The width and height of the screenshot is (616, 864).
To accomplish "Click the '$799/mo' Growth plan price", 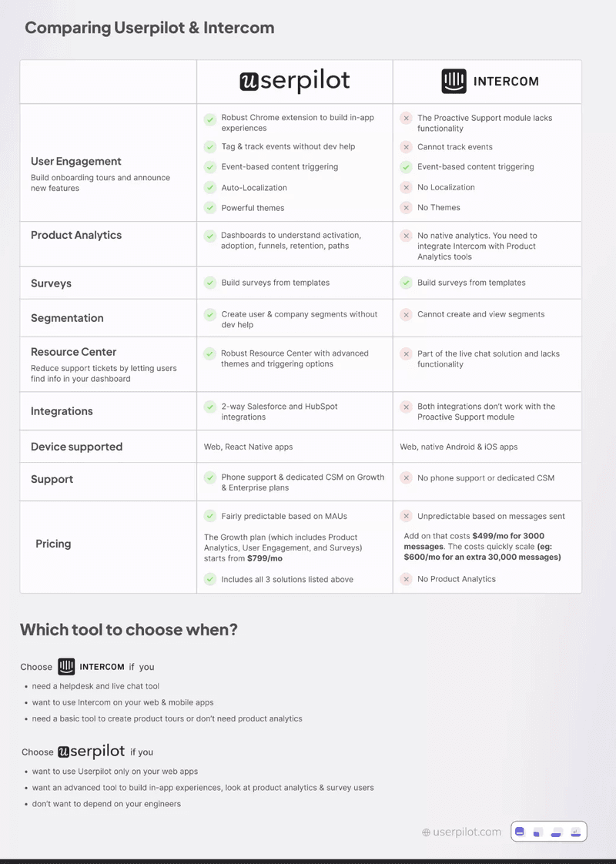I will 265,559.
